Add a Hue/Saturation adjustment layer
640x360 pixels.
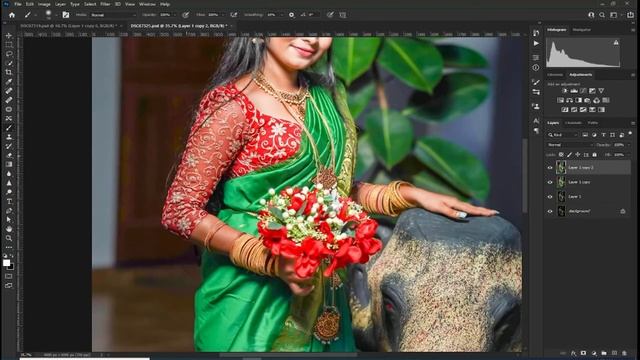[x=560, y=100]
